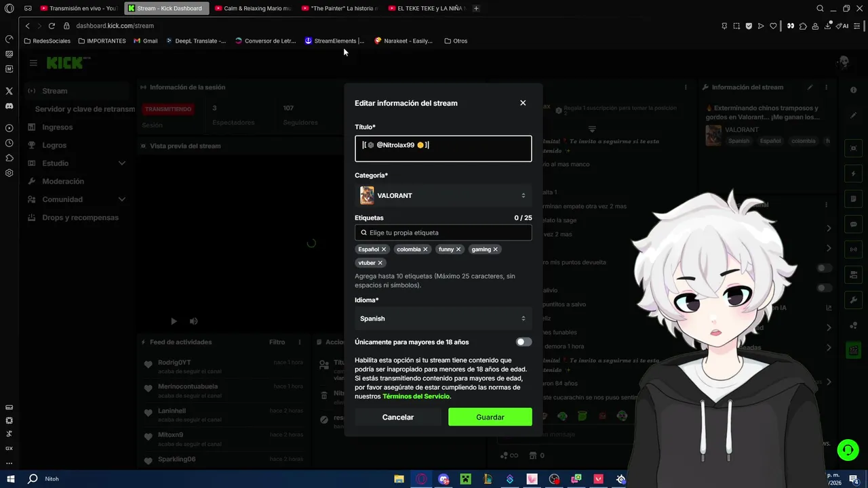
Task: Click the Cancelar button
Action: pos(398,417)
